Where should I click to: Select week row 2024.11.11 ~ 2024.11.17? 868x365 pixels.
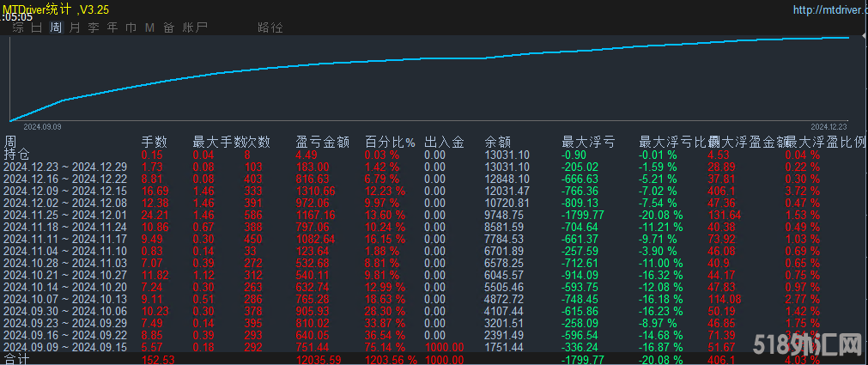point(65,239)
